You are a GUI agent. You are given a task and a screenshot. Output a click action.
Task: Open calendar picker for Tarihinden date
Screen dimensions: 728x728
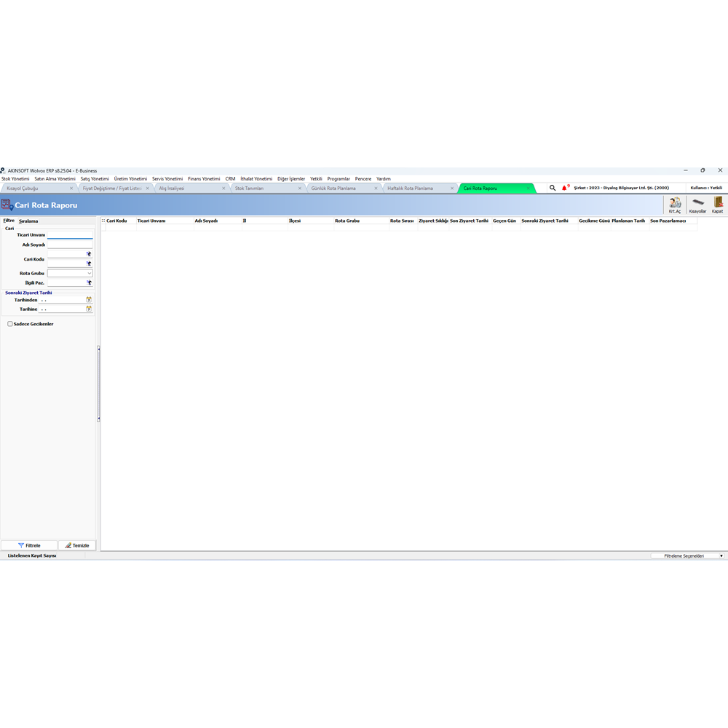(89, 300)
